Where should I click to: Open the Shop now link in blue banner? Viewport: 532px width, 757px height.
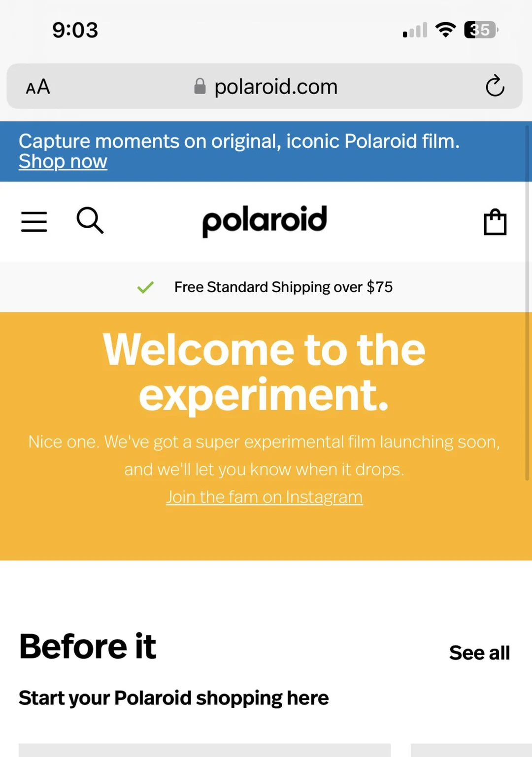tap(63, 161)
